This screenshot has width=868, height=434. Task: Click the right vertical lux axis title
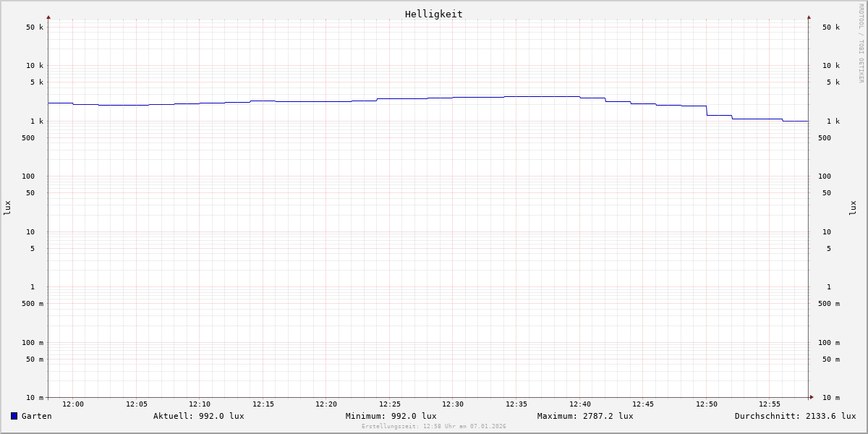[x=853, y=208]
